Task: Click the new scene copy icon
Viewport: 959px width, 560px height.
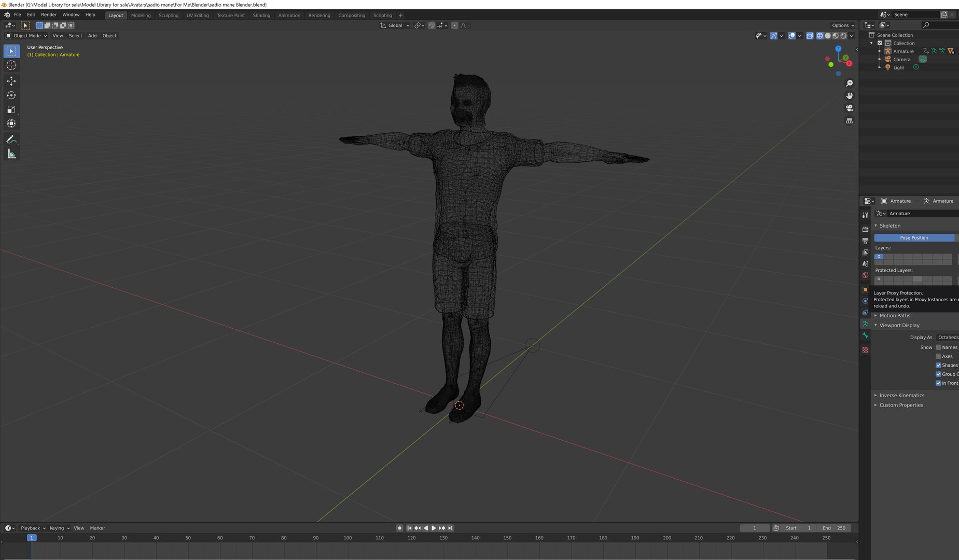Action: coord(944,15)
